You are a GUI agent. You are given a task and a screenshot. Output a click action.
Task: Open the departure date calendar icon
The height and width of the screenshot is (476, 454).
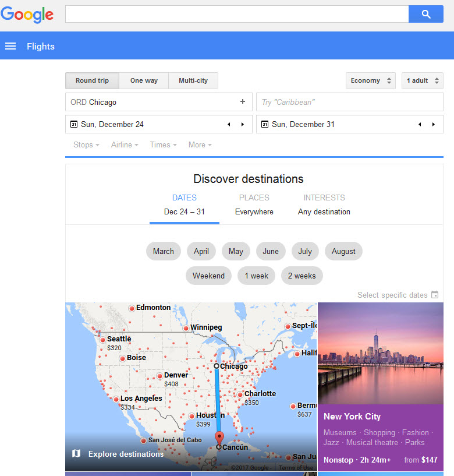point(74,124)
